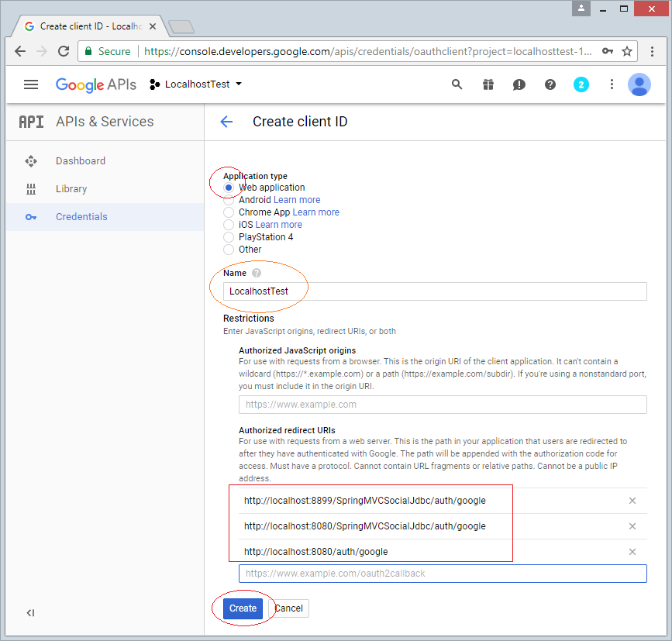Select iOS application type

(x=229, y=225)
